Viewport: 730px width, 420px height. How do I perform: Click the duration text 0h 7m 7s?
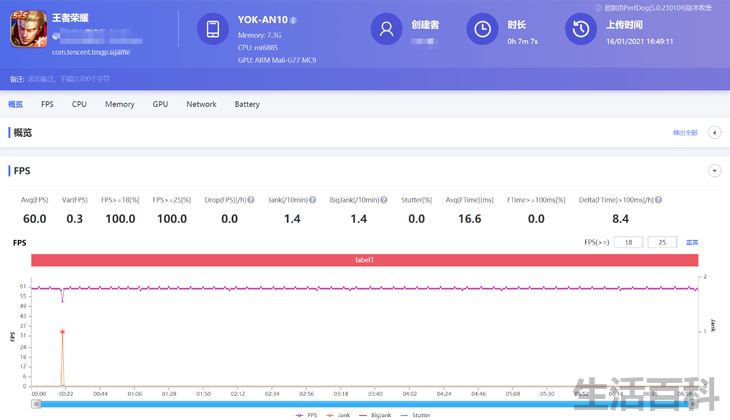pyautogui.click(x=522, y=41)
